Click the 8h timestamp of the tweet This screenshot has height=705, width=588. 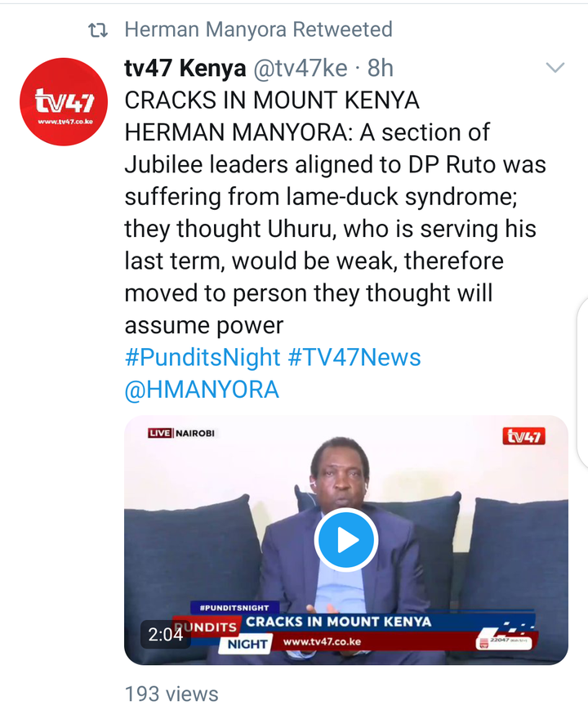[x=381, y=69]
